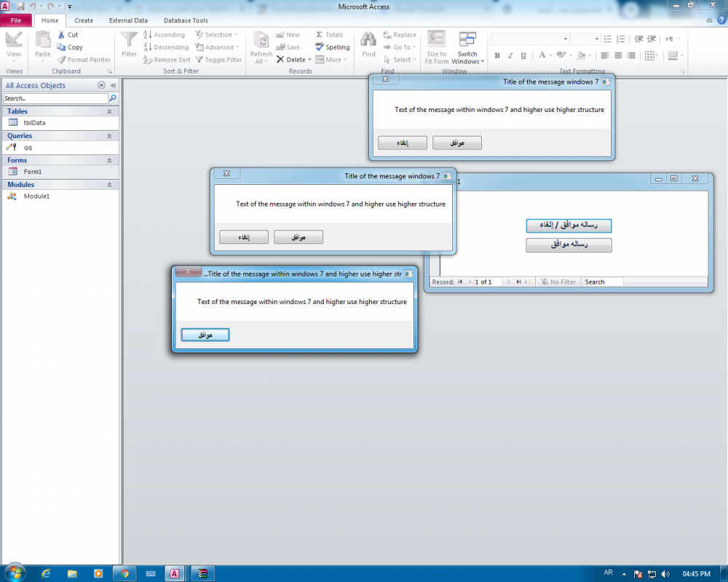
Task: Click the search magnifier in navigation pane
Action: pos(112,98)
